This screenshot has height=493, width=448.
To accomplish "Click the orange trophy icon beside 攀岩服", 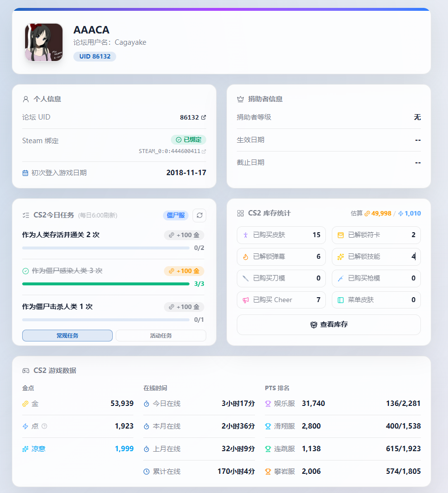I will [268, 472].
